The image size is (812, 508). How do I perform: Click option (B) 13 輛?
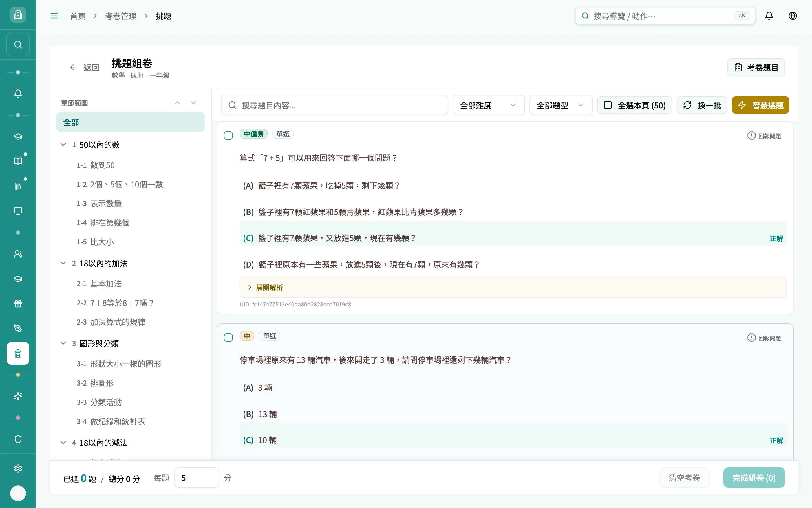coord(260,414)
